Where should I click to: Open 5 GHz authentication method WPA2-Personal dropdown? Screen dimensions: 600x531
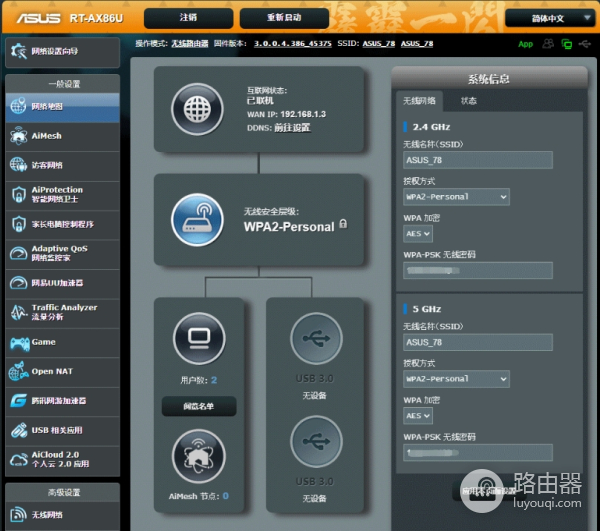(x=456, y=379)
